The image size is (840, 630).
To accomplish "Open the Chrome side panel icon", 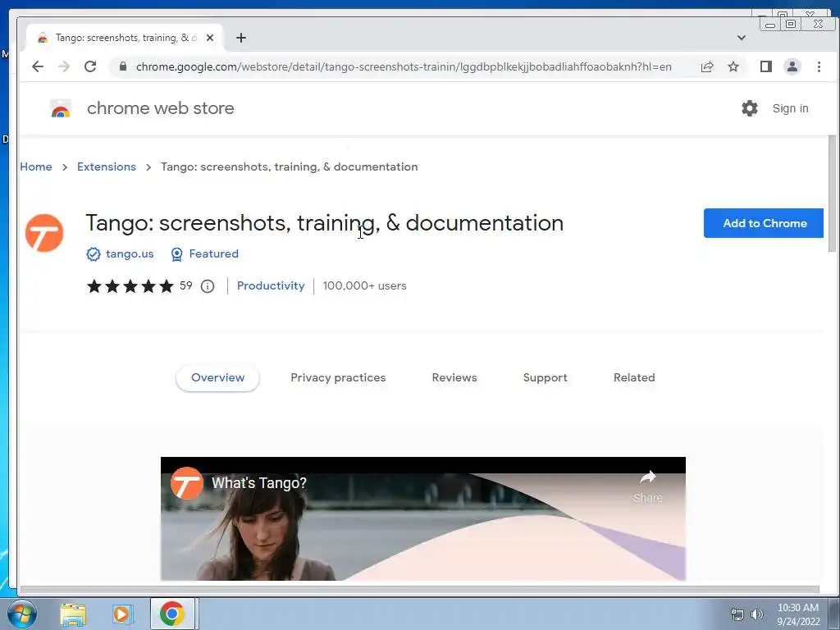I will 766,66.
